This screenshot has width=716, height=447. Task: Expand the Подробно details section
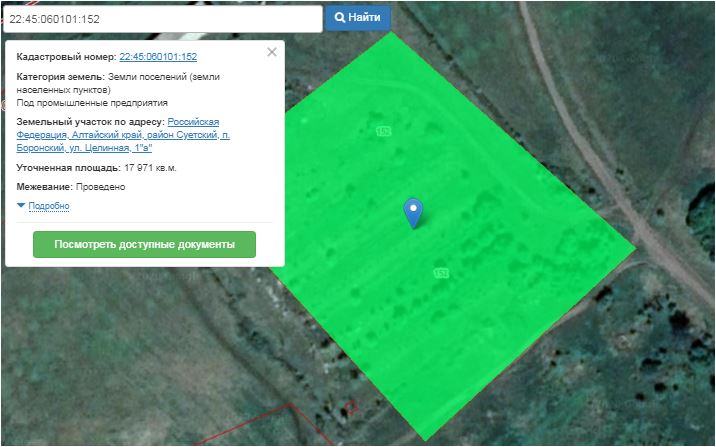49,206
